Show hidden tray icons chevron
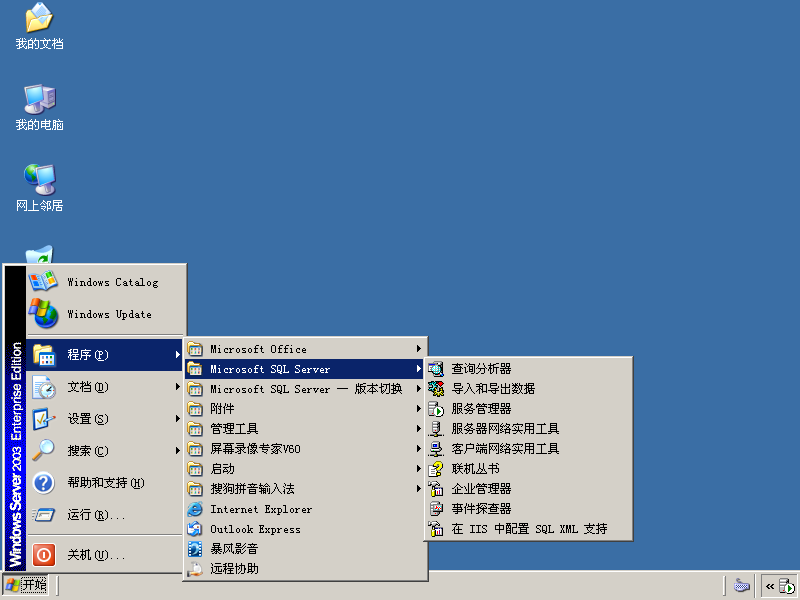Image resolution: width=800 pixels, height=600 pixels. pyautogui.click(x=770, y=586)
